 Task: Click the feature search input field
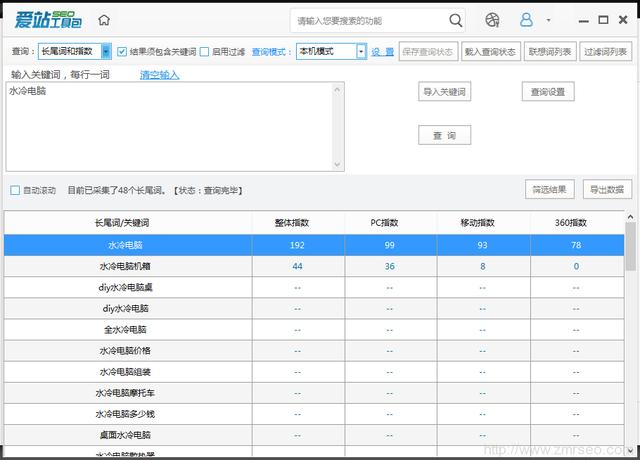(368, 20)
